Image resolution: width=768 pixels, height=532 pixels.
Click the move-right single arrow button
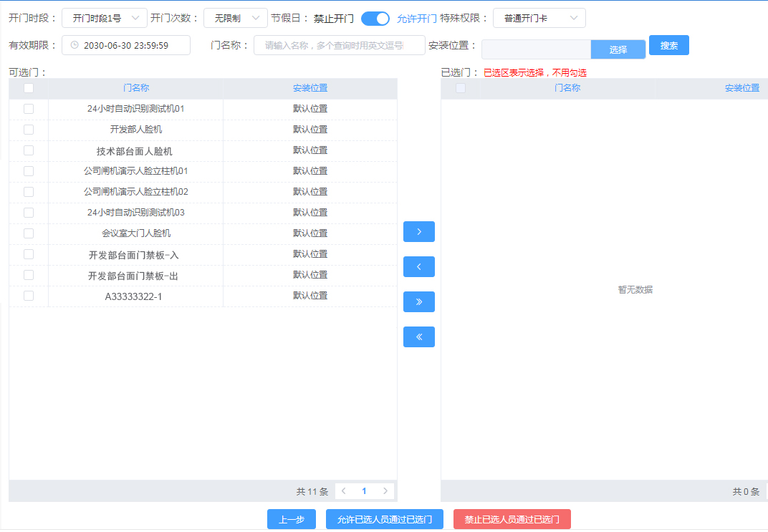click(x=419, y=231)
